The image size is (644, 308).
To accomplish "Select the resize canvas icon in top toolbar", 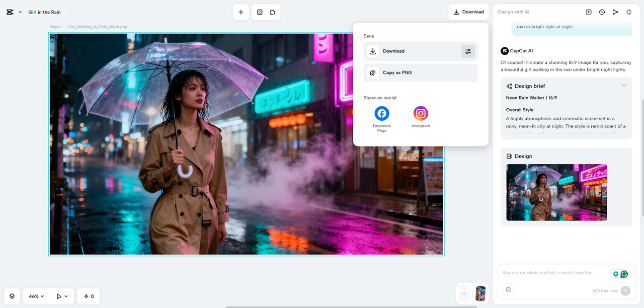I will pos(272,12).
